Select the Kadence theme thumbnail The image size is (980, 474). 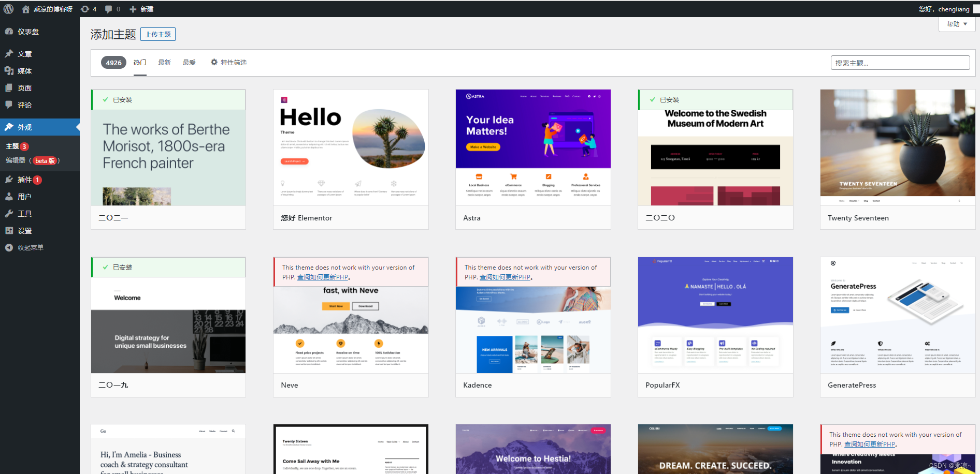(x=533, y=315)
